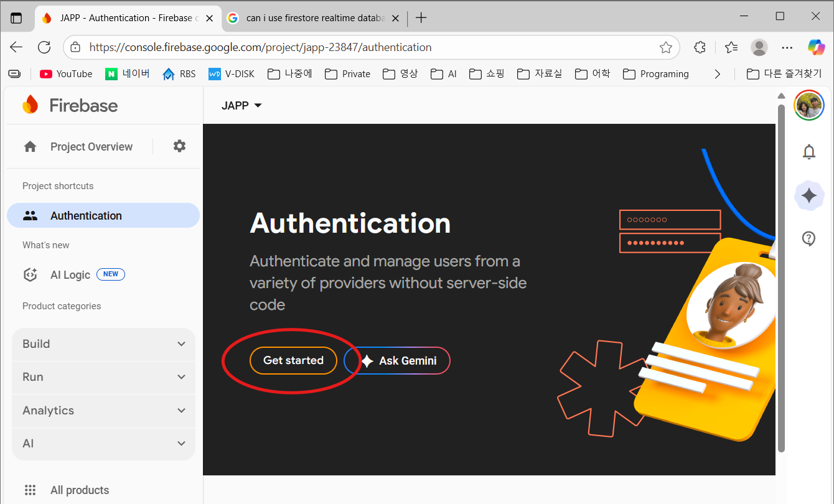Viewport: 834px width, 504px height.
Task: Open the V-DISK bookmark
Action: [x=232, y=74]
